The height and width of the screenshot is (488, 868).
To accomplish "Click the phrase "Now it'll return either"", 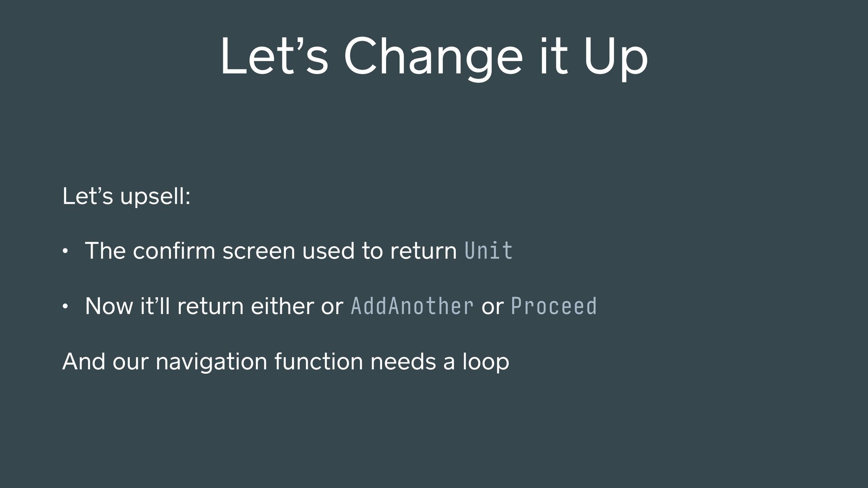I will pyautogui.click(x=200, y=306).
